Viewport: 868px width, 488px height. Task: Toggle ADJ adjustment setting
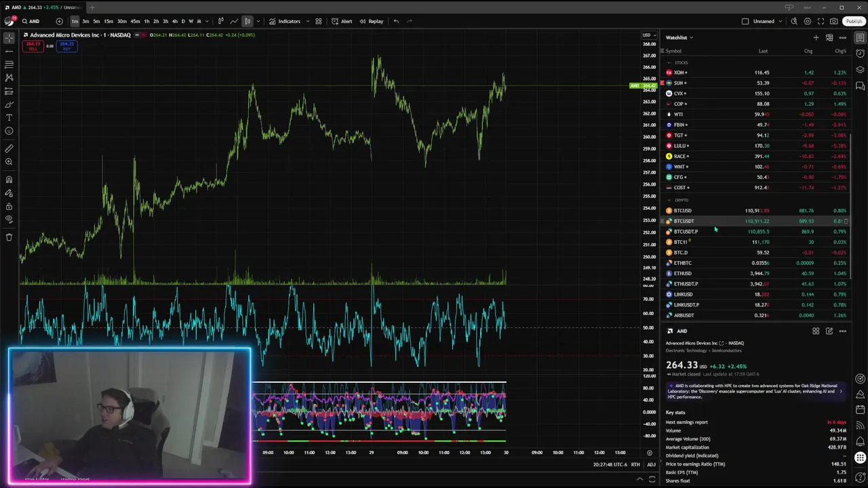(x=651, y=464)
